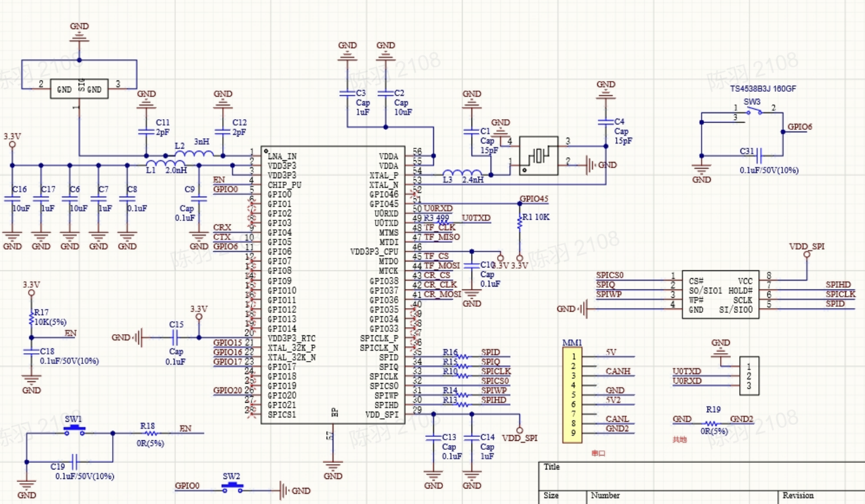Select capacitor C15 0.1uF
This screenshot has height=504, width=865.
tap(175, 338)
